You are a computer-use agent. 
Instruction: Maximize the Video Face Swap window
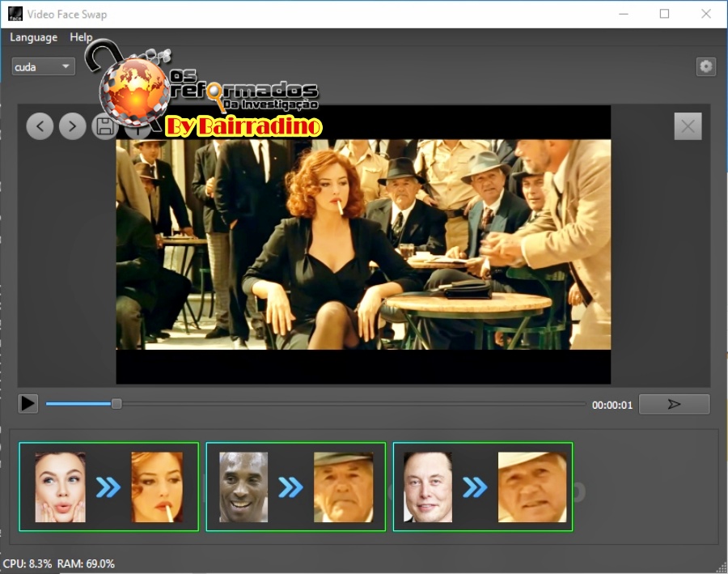point(664,14)
